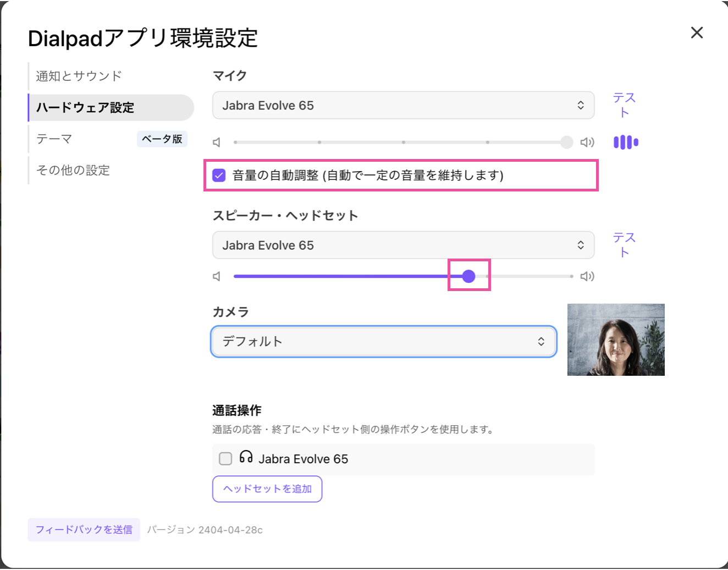Click the 通話操作 section heading

tap(237, 410)
